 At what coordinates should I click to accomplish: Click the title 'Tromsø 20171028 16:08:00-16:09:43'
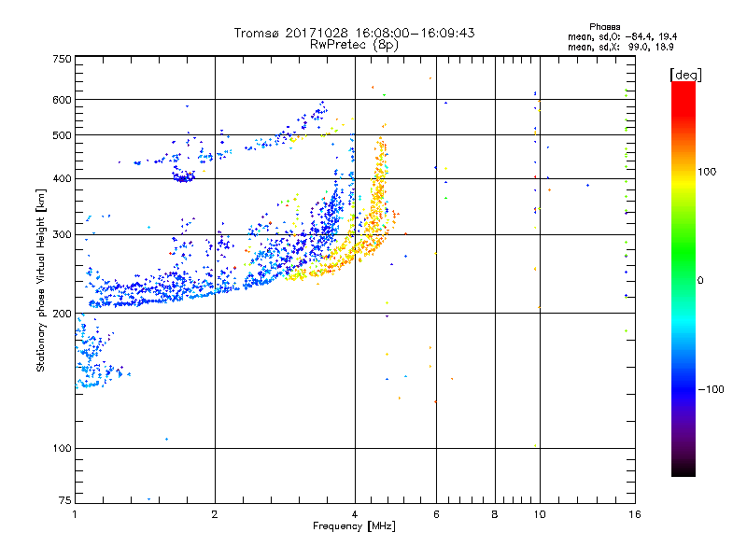click(354, 33)
